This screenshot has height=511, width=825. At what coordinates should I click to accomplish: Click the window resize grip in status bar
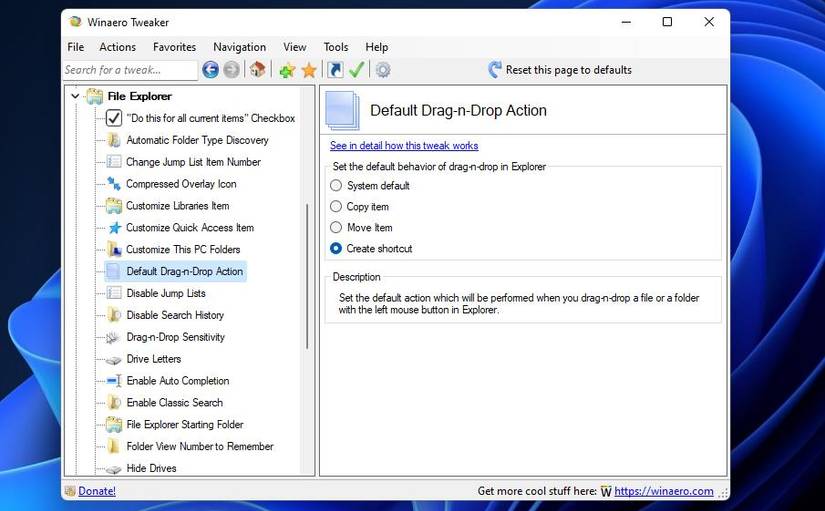(723, 493)
